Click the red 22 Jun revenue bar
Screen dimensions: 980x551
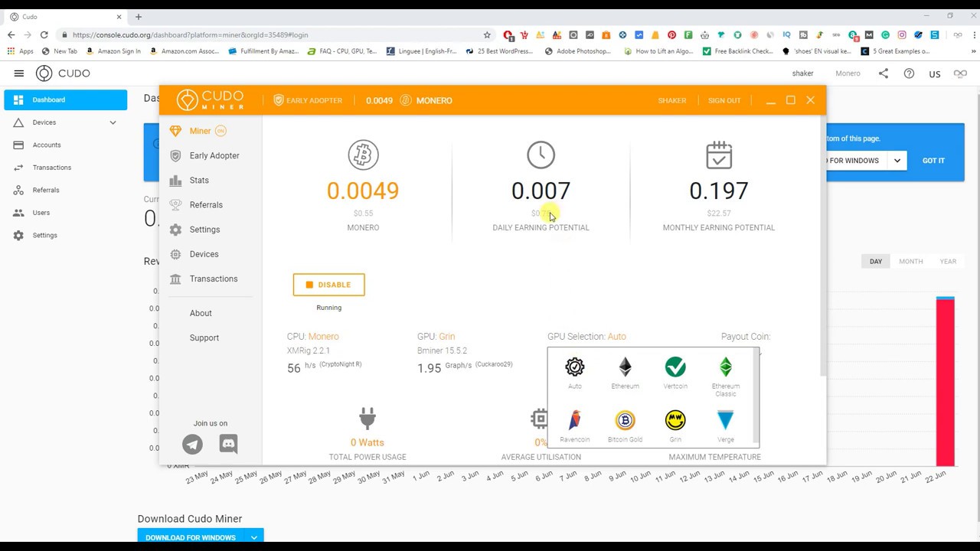coord(946,382)
